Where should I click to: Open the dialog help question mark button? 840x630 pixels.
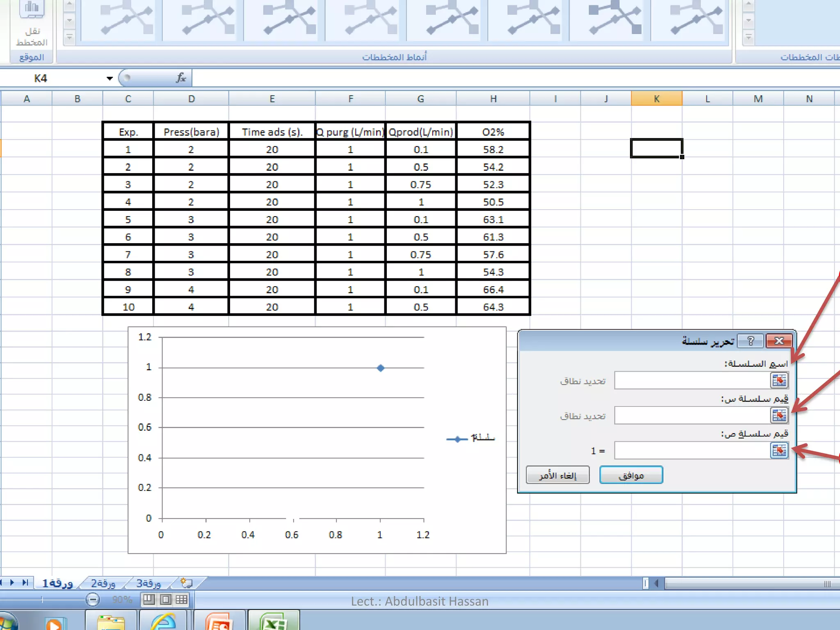click(x=750, y=341)
